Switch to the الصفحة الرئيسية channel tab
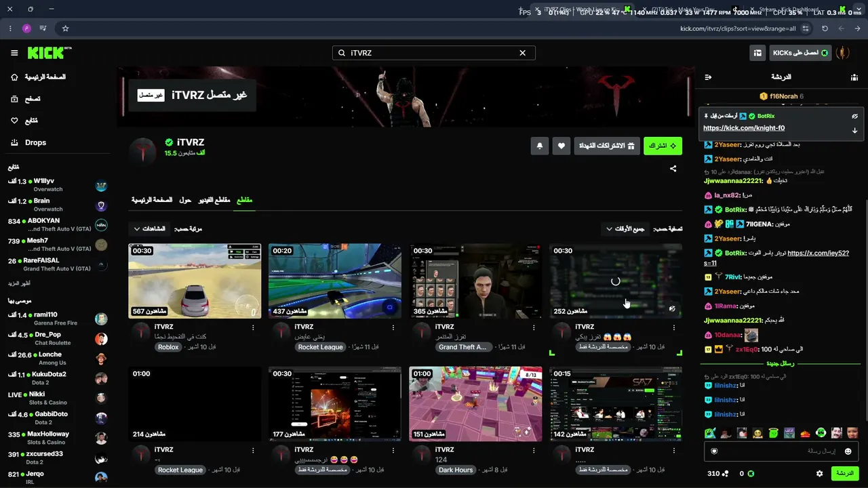Image resolution: width=868 pixels, height=488 pixels. click(152, 201)
